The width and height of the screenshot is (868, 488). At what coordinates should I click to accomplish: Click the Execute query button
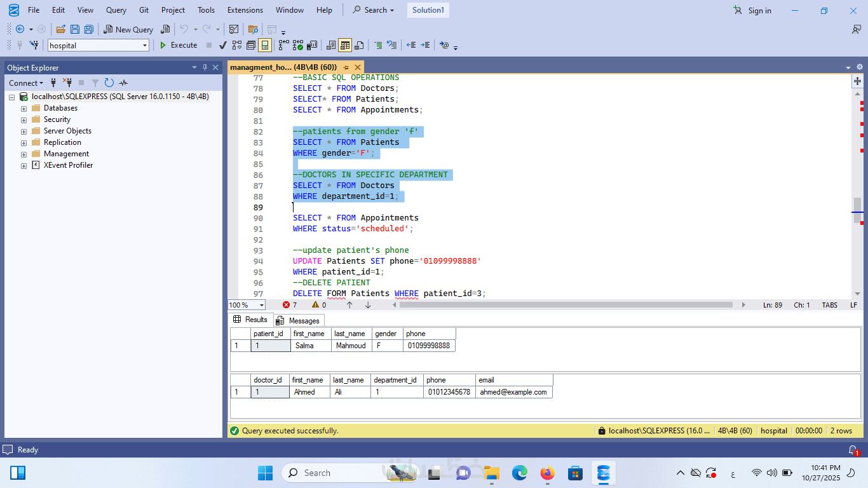[x=178, y=45]
